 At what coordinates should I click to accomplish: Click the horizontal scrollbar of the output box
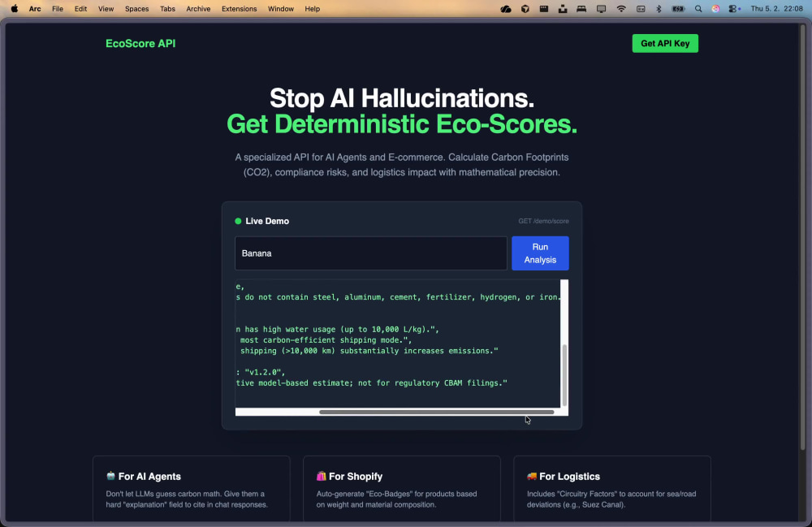437,412
